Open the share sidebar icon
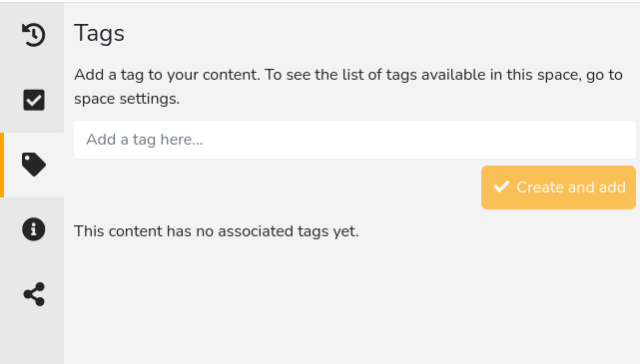Screen dimensions: 640x364 point(34,294)
